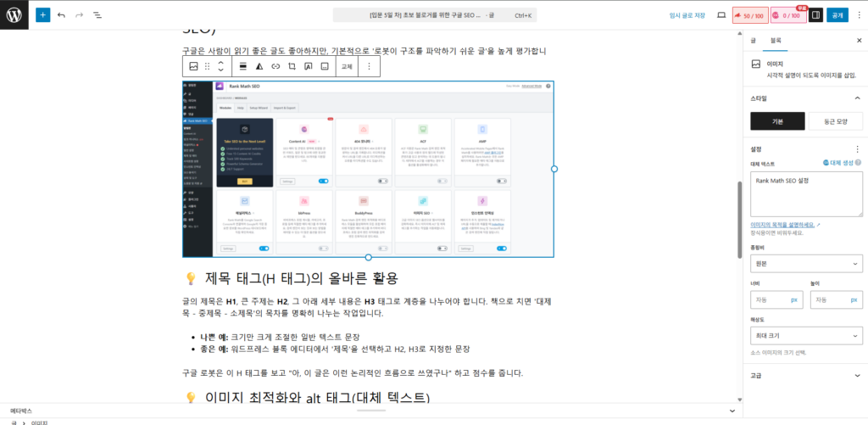Expand the 메타박스 panel chevron
Viewport: 868px width, 425px height.
pos(732,411)
